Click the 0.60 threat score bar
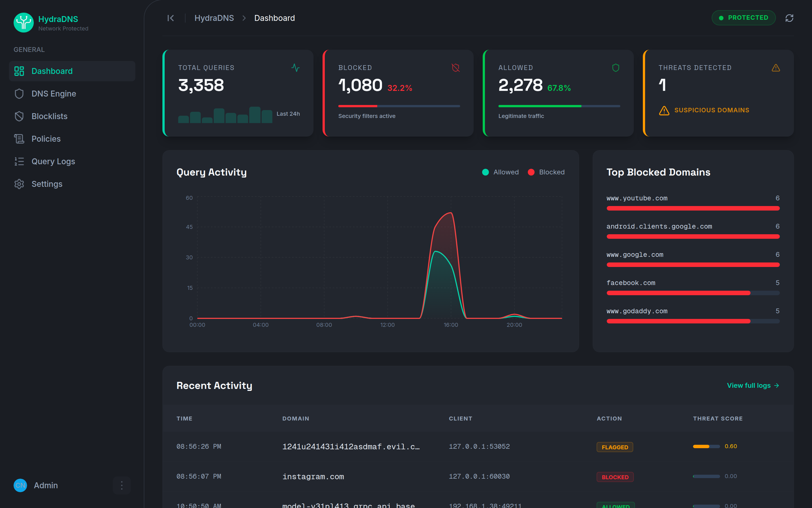 pos(706,446)
